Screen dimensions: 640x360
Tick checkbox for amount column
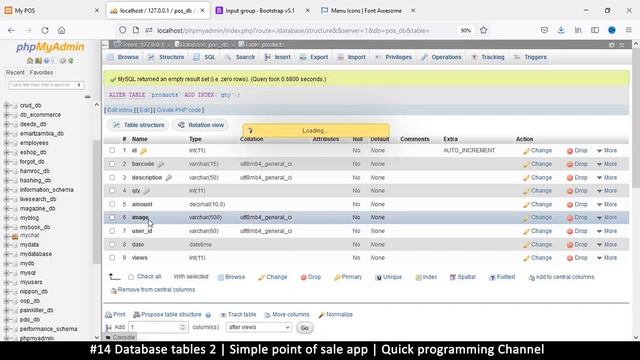point(112,204)
